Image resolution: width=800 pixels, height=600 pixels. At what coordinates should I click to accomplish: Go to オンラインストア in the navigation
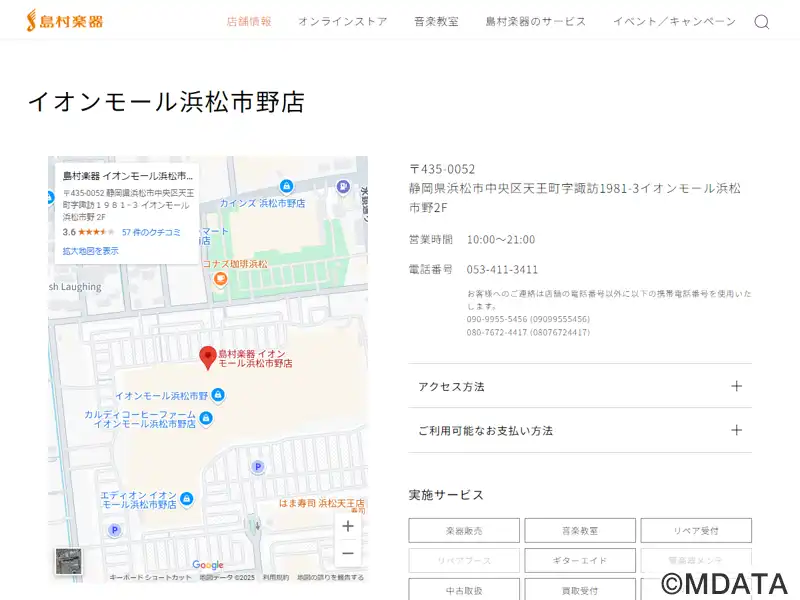343,21
